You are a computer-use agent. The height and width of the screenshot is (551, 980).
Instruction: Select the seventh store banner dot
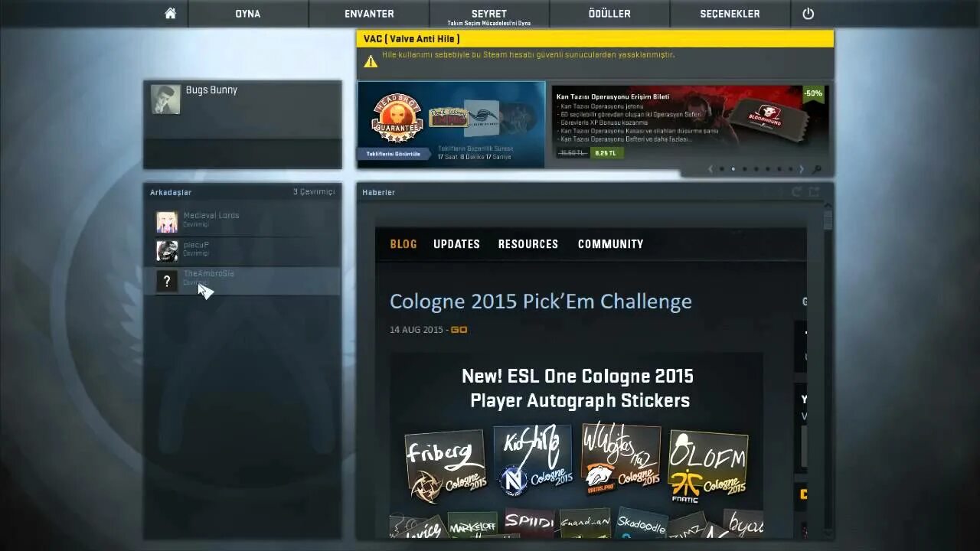791,169
